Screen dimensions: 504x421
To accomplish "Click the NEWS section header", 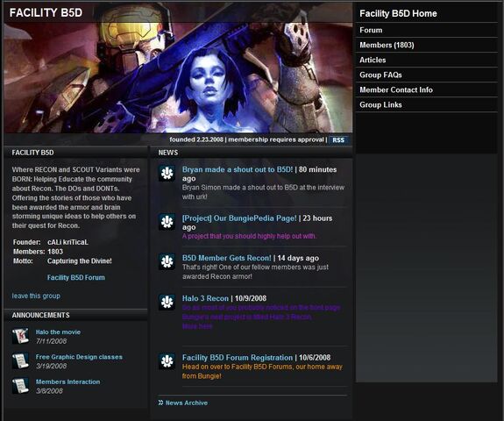I will click(168, 153).
